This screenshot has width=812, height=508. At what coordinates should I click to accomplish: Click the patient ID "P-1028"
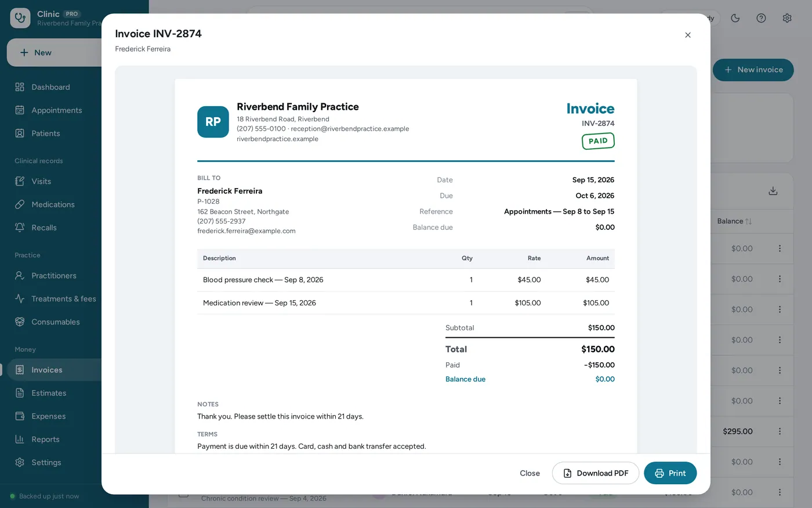coord(208,201)
